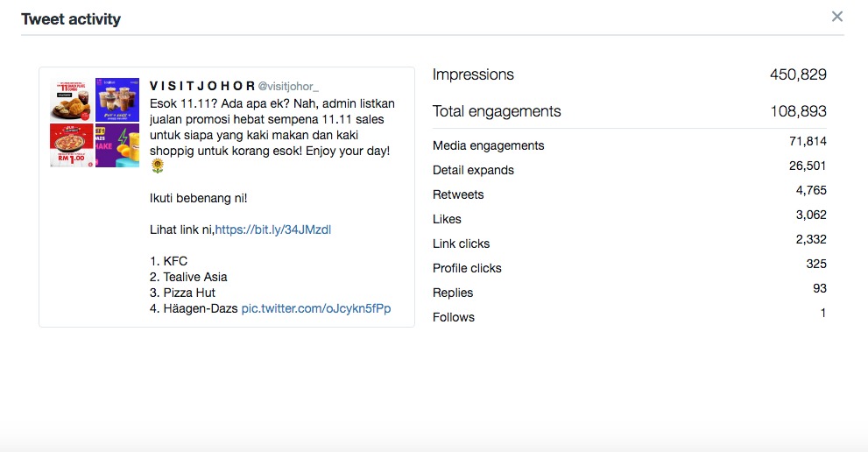
Task: Click the Replies metric label
Action: (453, 293)
